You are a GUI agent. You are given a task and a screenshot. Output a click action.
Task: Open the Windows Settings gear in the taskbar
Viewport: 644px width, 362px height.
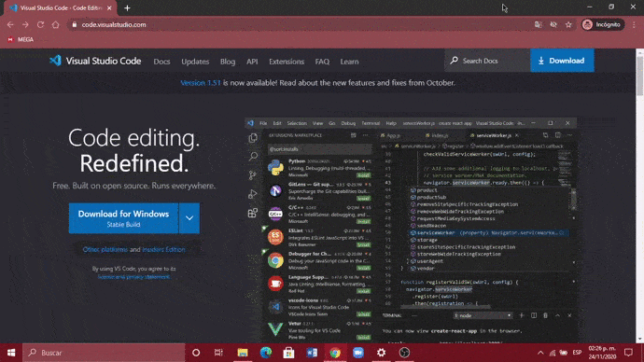(381, 353)
